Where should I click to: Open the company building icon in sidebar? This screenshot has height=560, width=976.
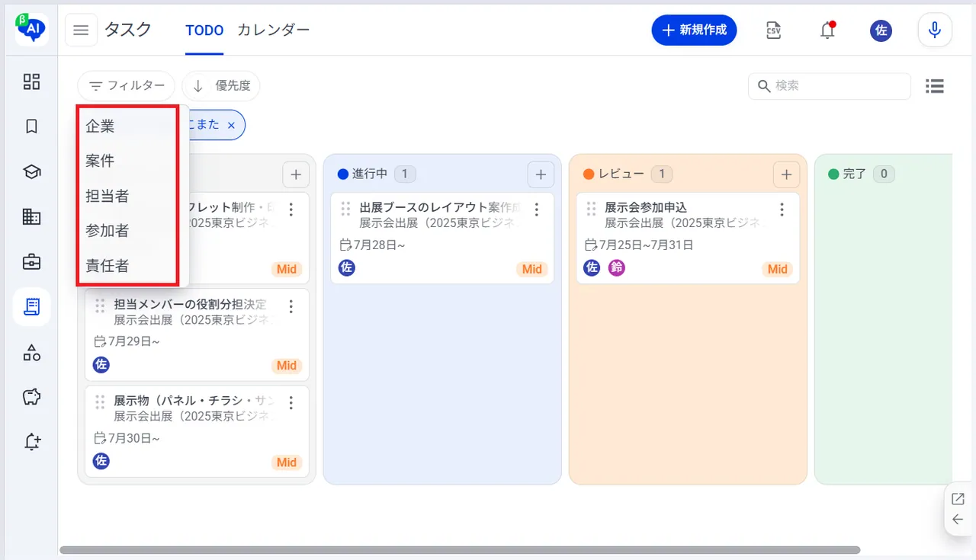click(x=31, y=217)
